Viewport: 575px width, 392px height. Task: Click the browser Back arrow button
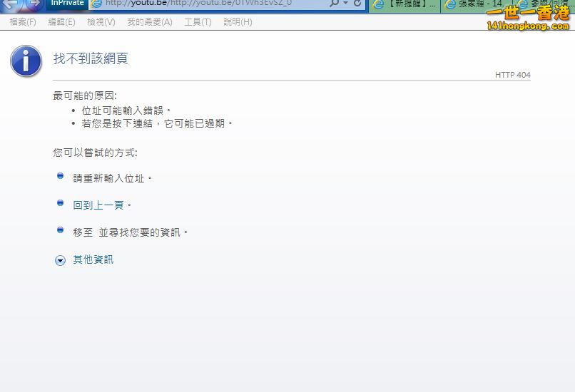point(11,4)
